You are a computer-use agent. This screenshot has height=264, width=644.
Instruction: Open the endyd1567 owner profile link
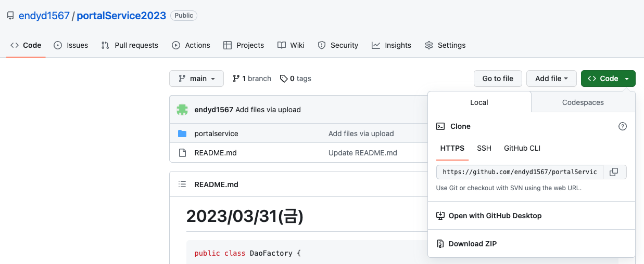44,16
